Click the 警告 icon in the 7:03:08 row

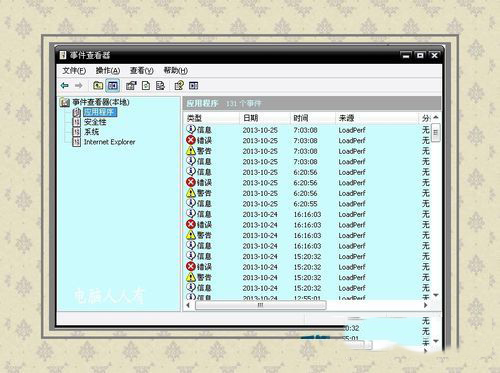pos(191,151)
